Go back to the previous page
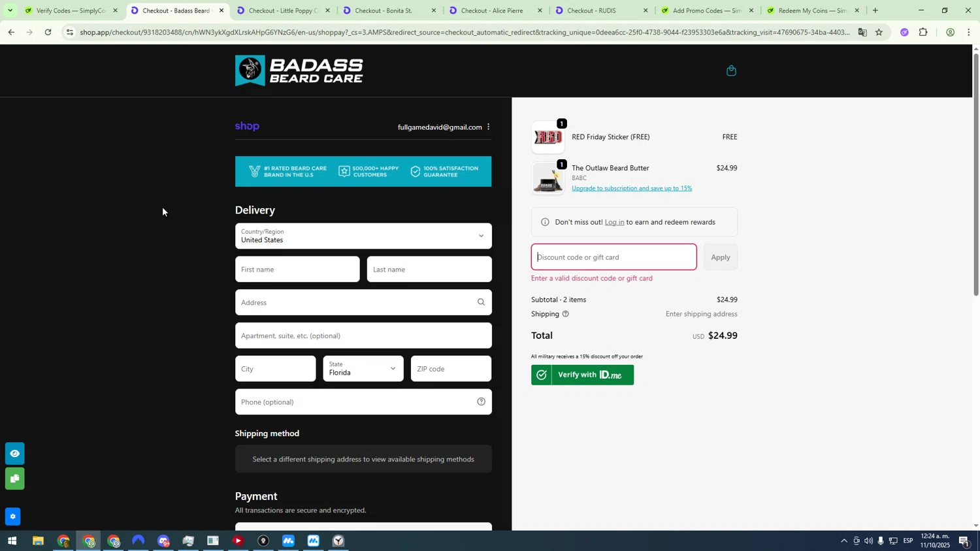This screenshot has height=551, width=980. pos(11,32)
